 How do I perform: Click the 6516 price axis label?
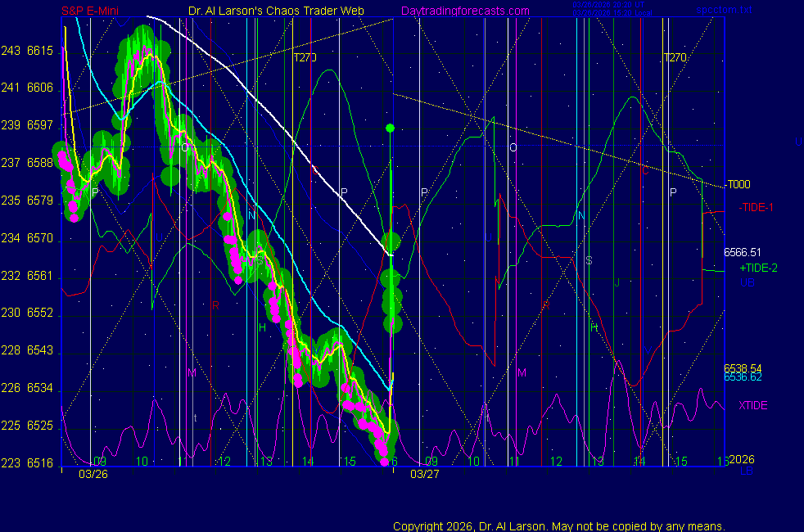point(39,463)
